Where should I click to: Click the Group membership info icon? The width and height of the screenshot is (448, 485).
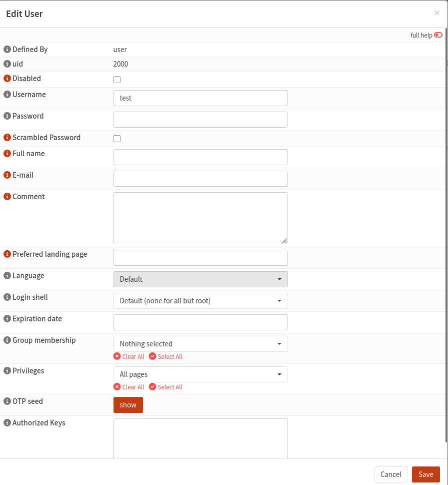pyautogui.click(x=6, y=340)
